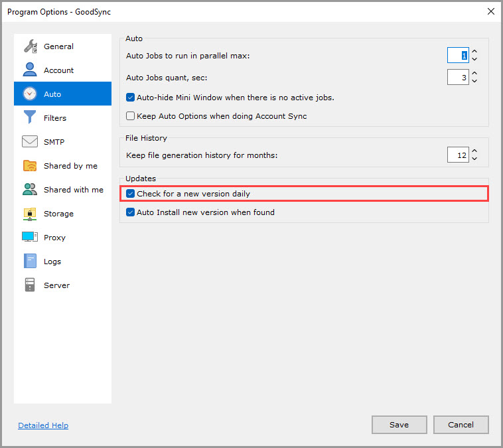Open the Detailed Help link
The image size is (503, 448).
click(x=43, y=425)
